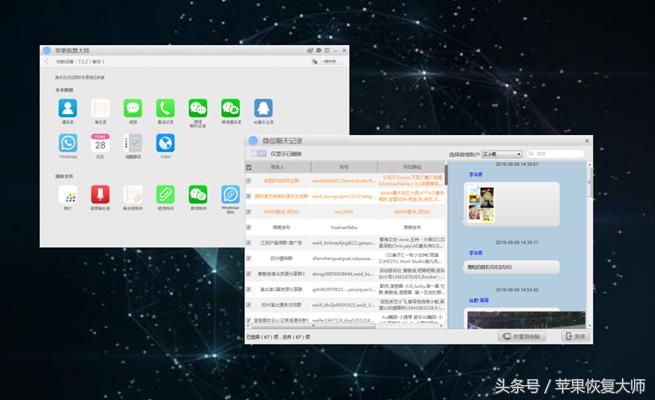Click the back arrow in main window
The image size is (655, 400).
pyautogui.click(x=47, y=61)
